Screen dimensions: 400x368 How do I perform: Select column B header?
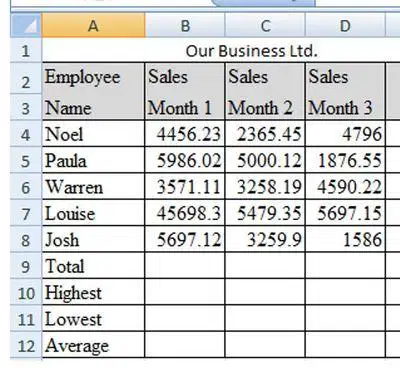point(185,25)
